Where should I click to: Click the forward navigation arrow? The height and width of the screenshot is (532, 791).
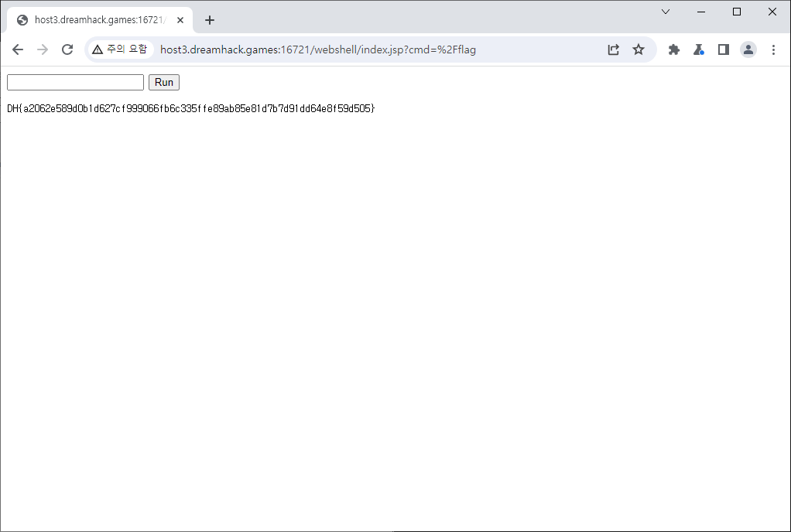pyautogui.click(x=43, y=49)
